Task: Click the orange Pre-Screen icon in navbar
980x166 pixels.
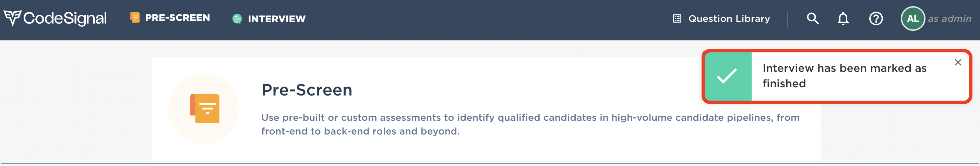Action: pos(135,17)
